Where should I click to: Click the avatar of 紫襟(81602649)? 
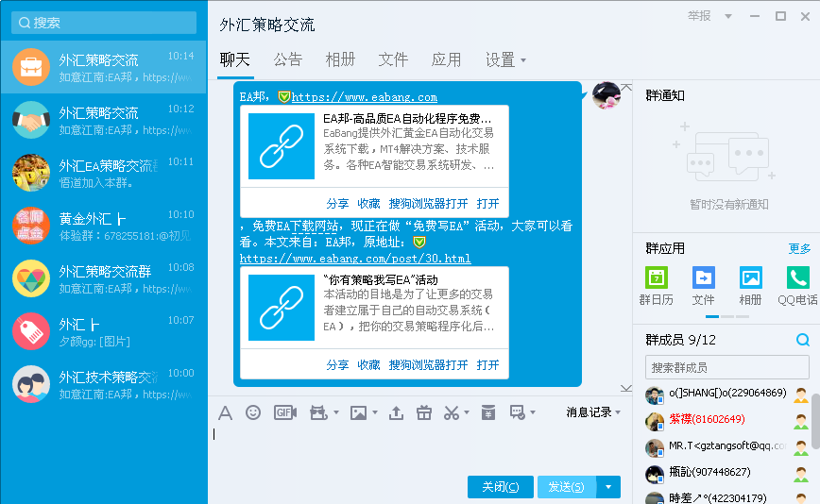[x=655, y=421]
